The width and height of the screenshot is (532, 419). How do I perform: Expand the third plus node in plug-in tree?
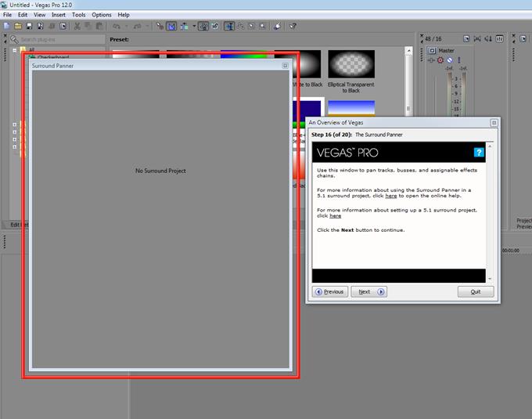[x=15, y=139]
